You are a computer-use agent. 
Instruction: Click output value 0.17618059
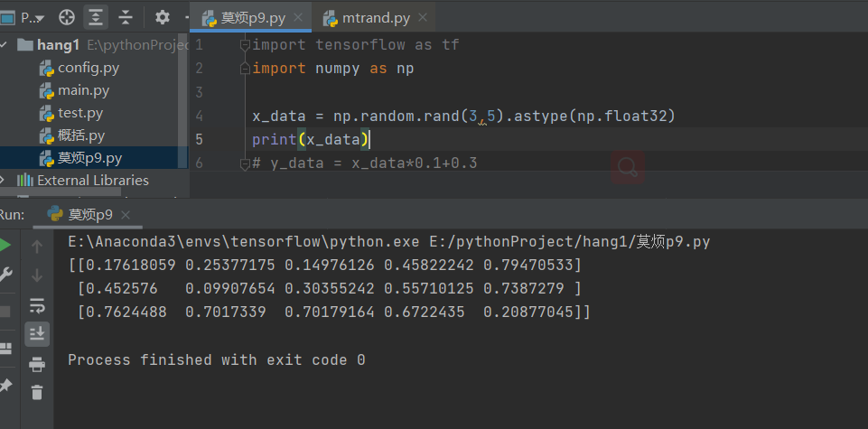(x=131, y=266)
